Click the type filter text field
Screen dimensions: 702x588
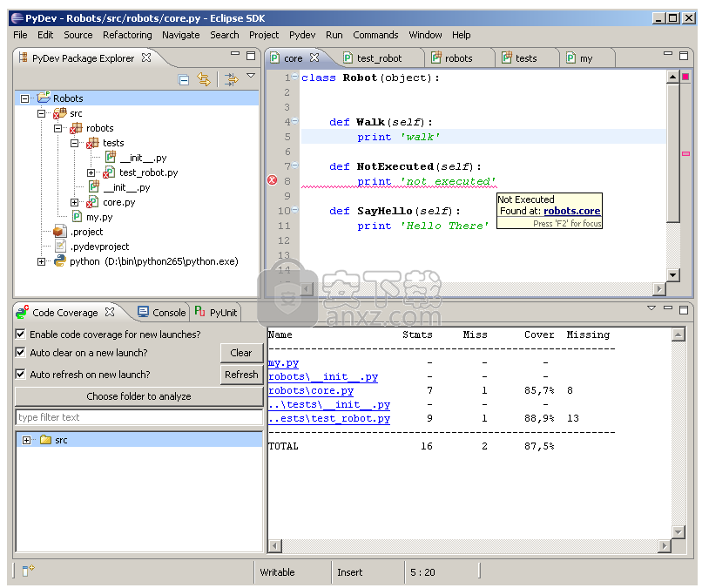(138, 417)
